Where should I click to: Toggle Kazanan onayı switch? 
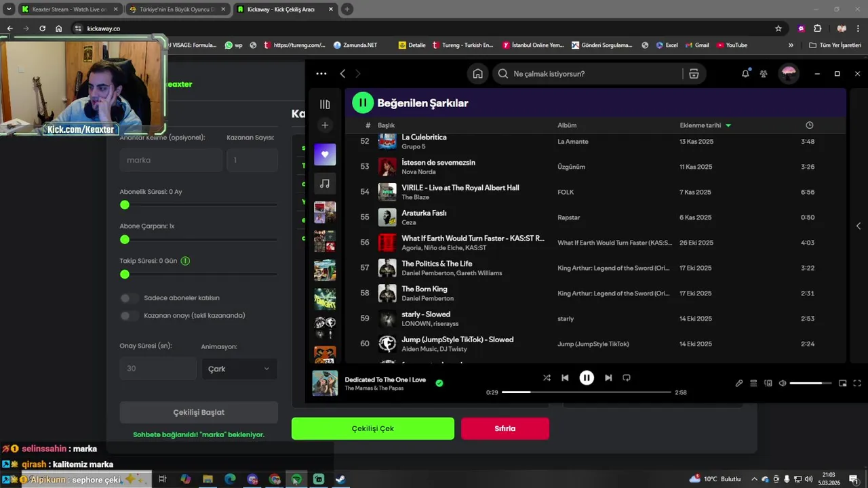(x=129, y=316)
